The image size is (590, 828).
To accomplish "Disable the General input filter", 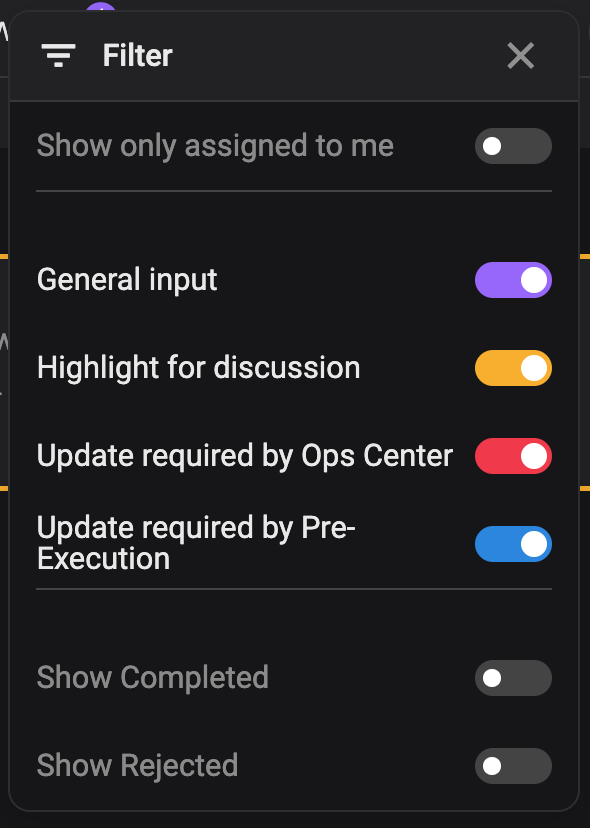I will pos(513,280).
